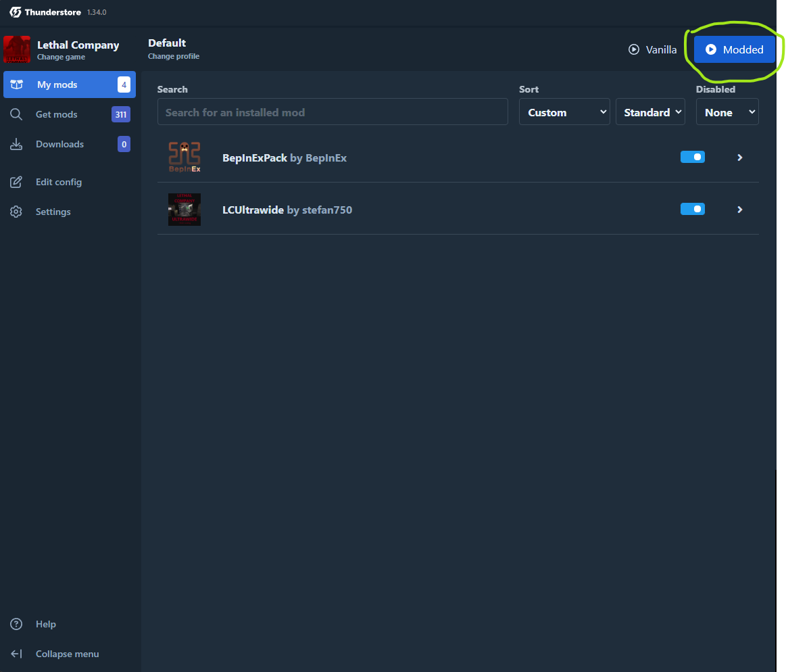The image size is (786, 672).
Task: Launch the game in Vanilla mode
Action: pyautogui.click(x=652, y=49)
